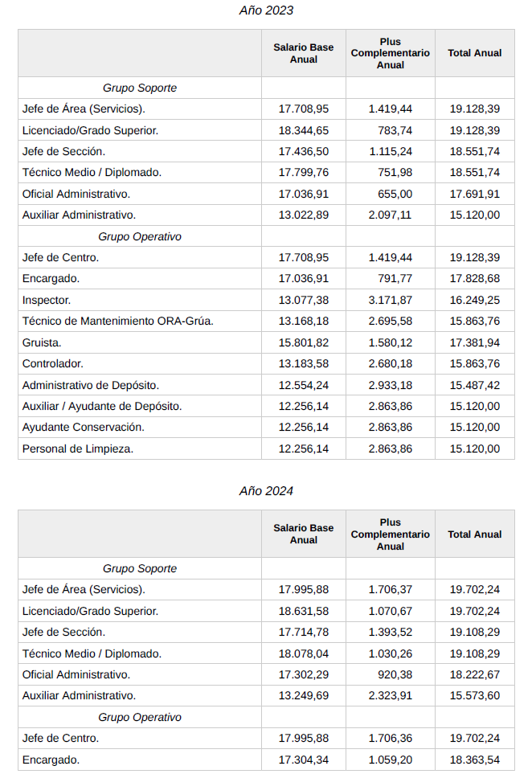The image size is (532, 774).
Task: Select the 'Personal de Limpieza.' row label
Action: 78,448
